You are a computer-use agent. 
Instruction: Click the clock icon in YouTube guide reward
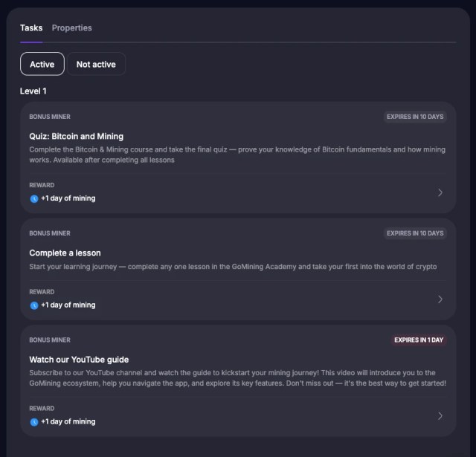point(33,422)
